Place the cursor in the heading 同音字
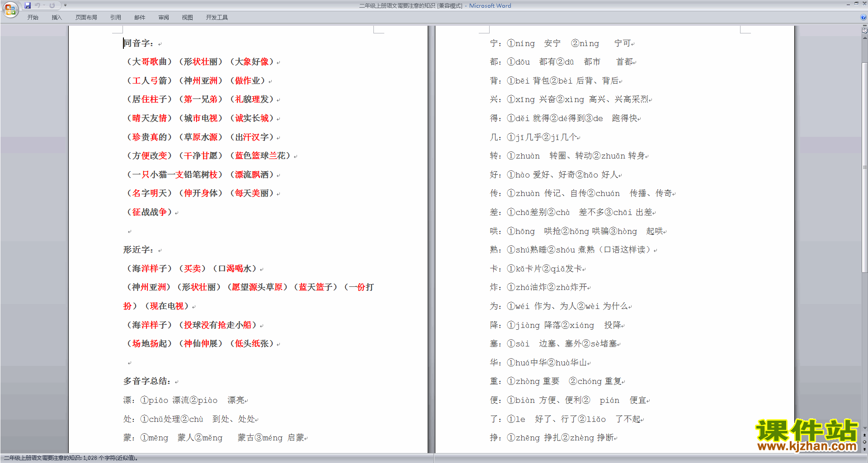Screen dimensions: 868x463 [x=138, y=43]
